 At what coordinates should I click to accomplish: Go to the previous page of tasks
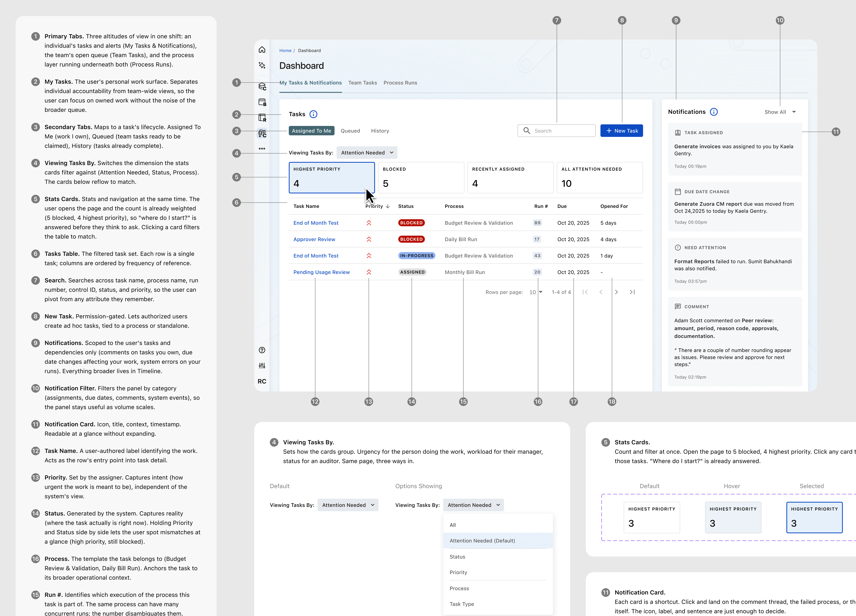tap(601, 292)
